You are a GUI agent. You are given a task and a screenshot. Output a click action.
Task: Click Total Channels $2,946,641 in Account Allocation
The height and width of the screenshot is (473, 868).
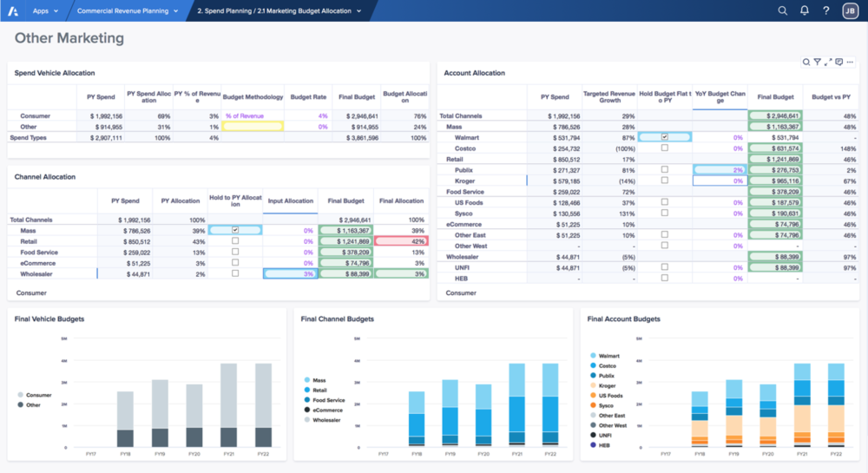pyautogui.click(x=775, y=115)
